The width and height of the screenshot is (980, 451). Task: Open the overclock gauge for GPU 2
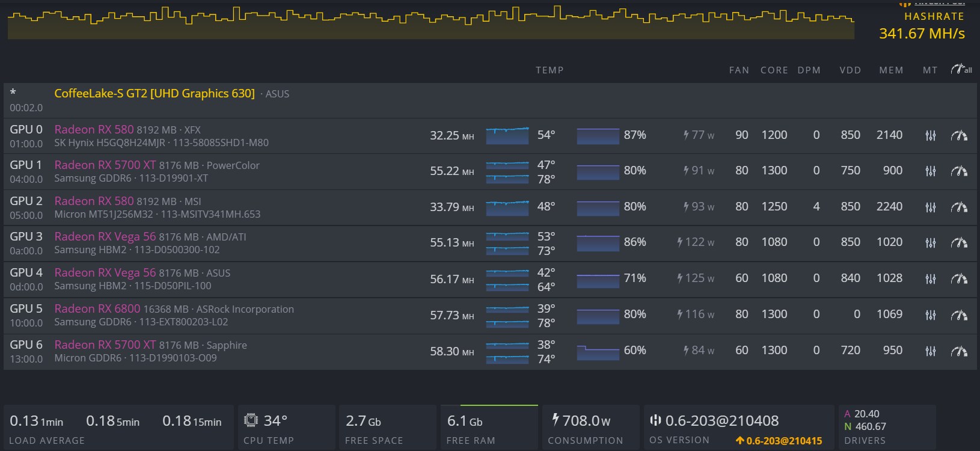[x=959, y=207]
